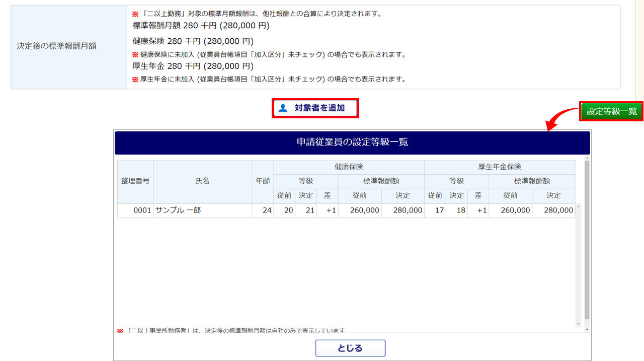Viewport: 644px width, 361px height.
Task: Click the dialog's outer scroll-down arrow
Action: (587, 329)
